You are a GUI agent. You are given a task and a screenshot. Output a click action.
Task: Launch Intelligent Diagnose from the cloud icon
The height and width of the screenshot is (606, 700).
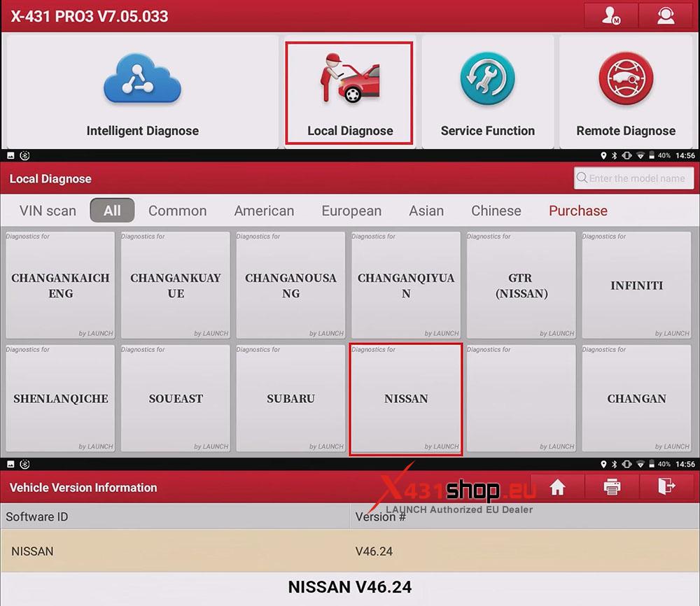(x=142, y=92)
